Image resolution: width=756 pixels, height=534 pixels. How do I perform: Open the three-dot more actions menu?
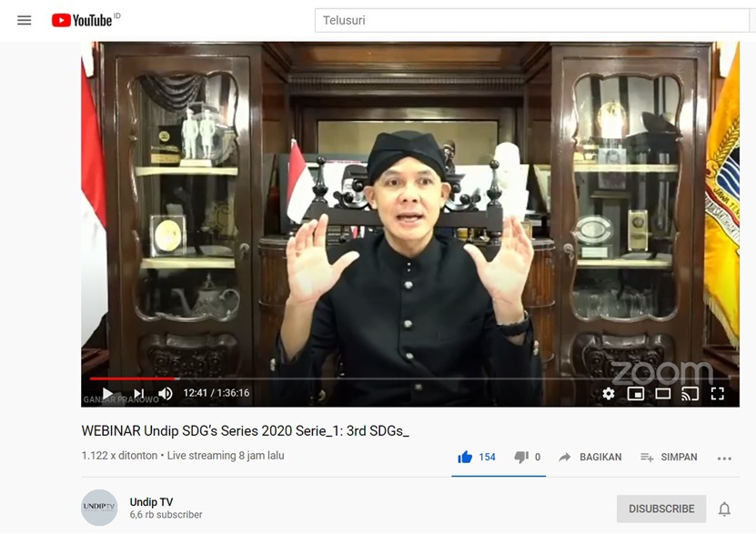pos(724,458)
